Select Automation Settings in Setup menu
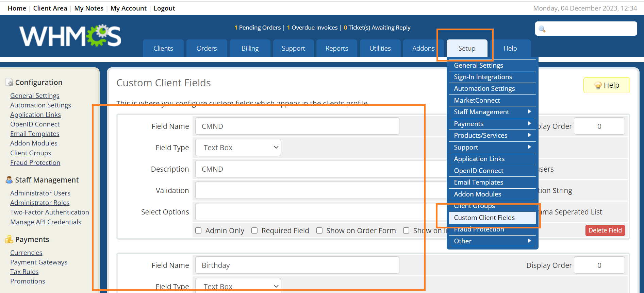This screenshot has width=644, height=293. [492, 88]
